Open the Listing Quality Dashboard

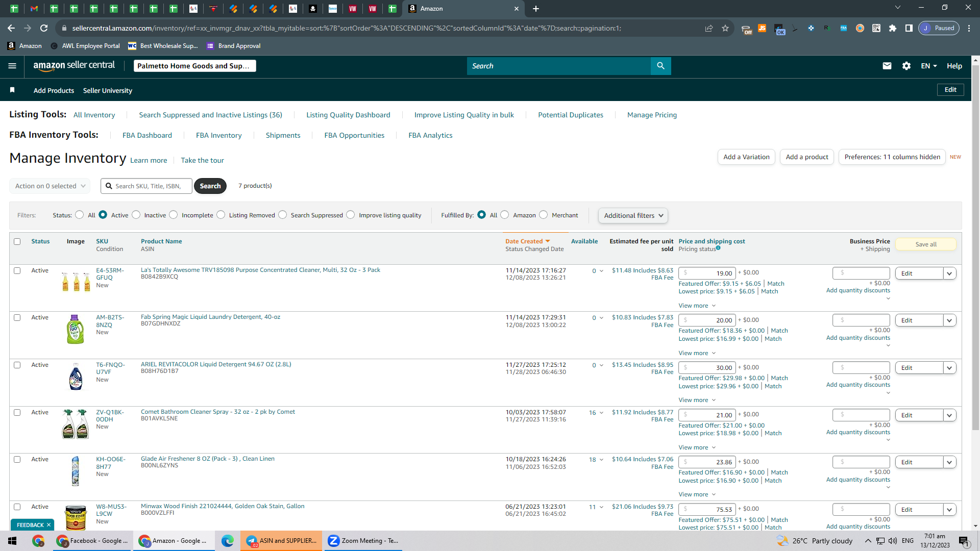(x=348, y=115)
